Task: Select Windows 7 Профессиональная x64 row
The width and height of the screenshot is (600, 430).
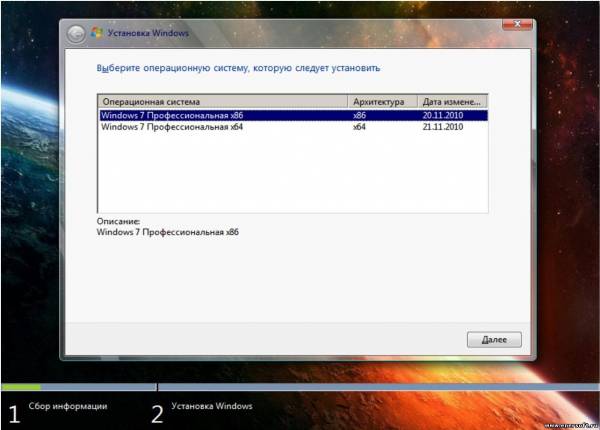Action: coord(293,127)
